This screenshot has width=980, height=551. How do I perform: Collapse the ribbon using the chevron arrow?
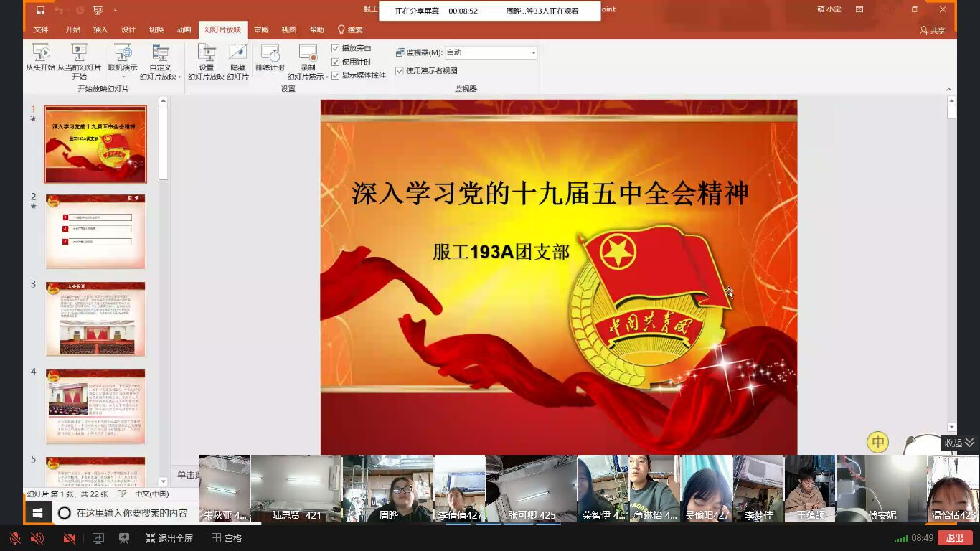pyautogui.click(x=949, y=90)
